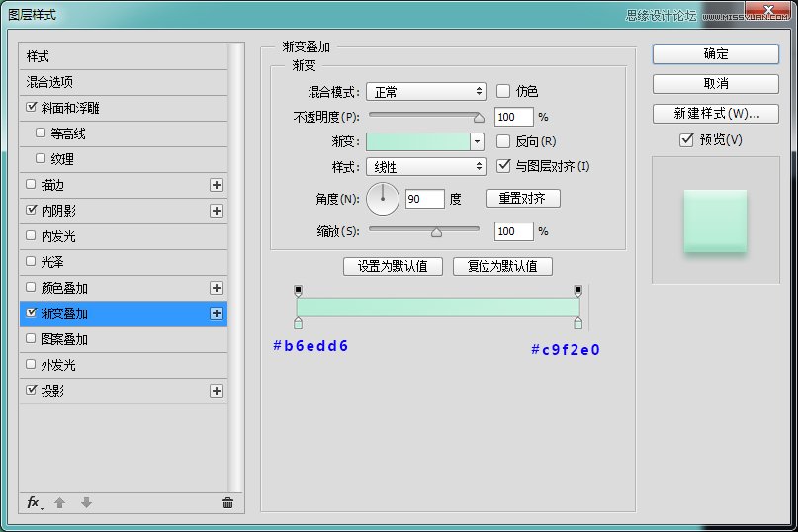Enable 反向(R) reverse checkbox
This screenshot has height=532, width=798.
502,141
